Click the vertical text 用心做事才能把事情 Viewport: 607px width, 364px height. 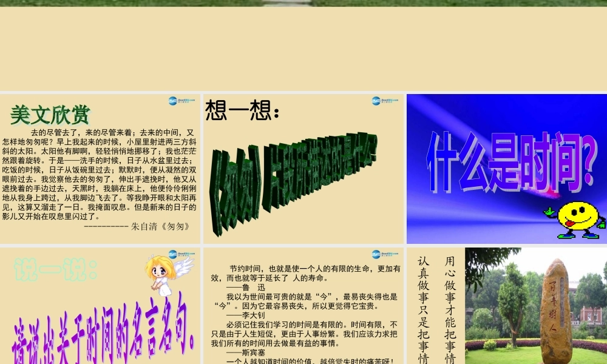pos(450,309)
